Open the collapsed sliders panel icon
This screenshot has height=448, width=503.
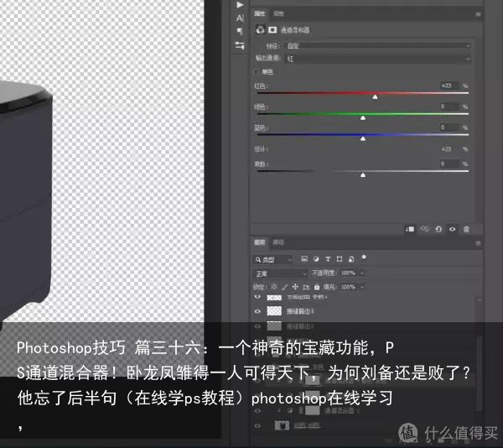click(240, 45)
